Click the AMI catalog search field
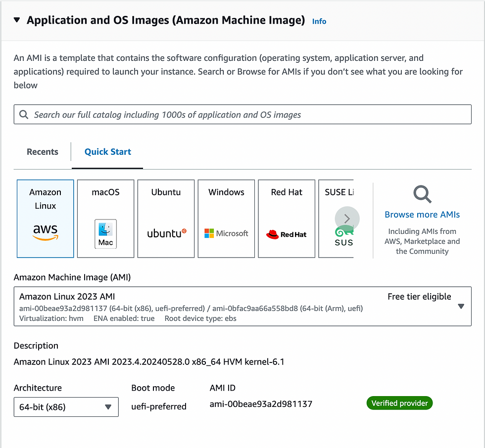Image resolution: width=485 pixels, height=448 pixels. tap(242, 114)
